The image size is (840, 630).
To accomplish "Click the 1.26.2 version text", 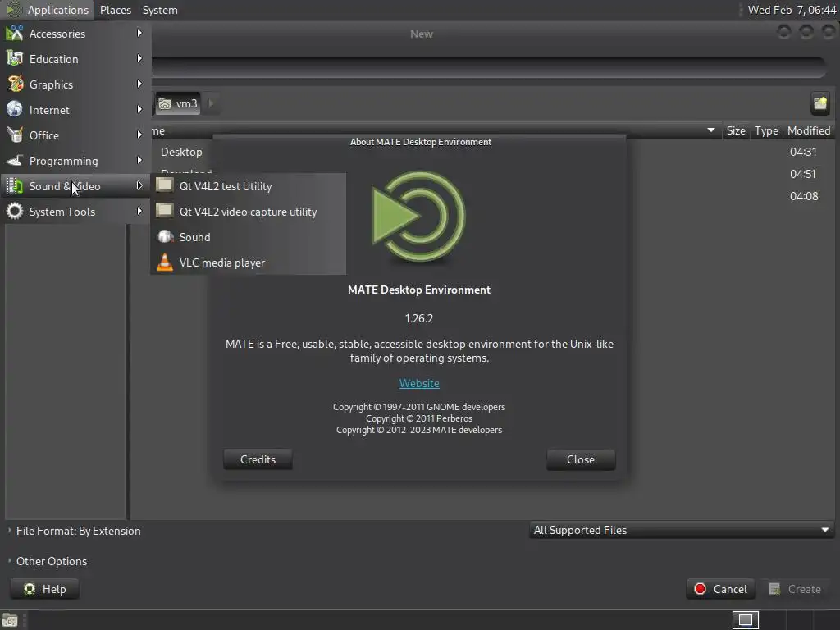I will [419, 318].
